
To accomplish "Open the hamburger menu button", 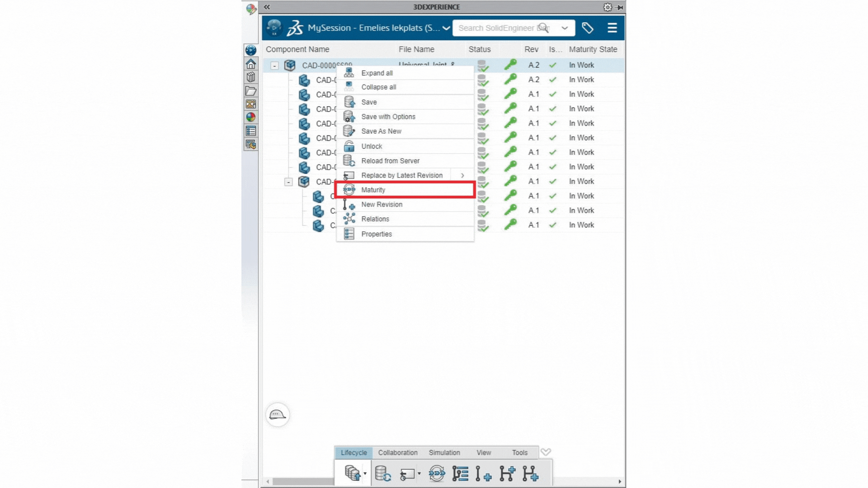I will click(612, 28).
